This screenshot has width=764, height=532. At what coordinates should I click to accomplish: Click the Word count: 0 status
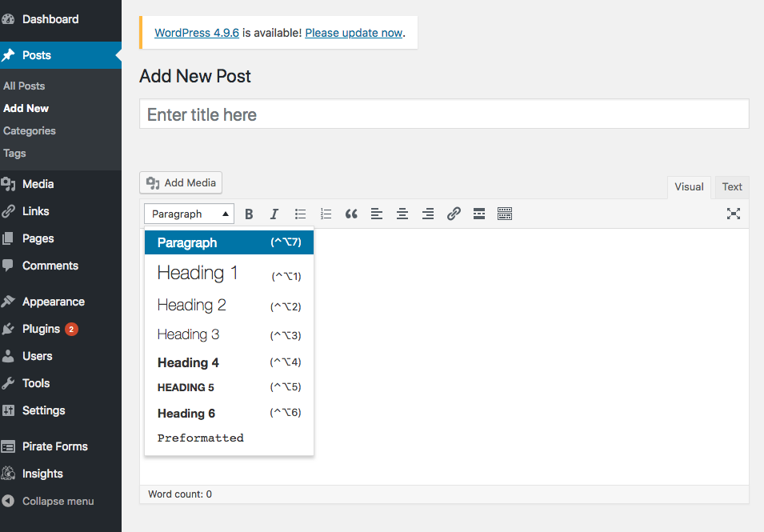pos(180,494)
